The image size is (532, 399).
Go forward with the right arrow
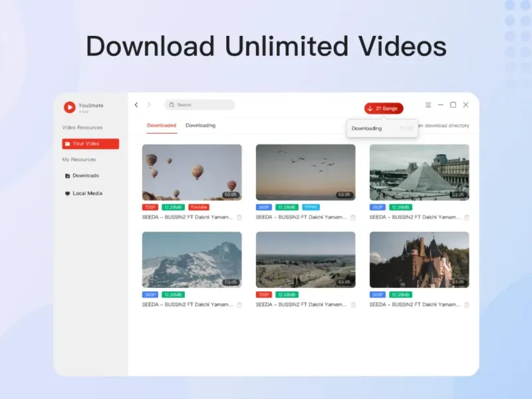click(148, 105)
